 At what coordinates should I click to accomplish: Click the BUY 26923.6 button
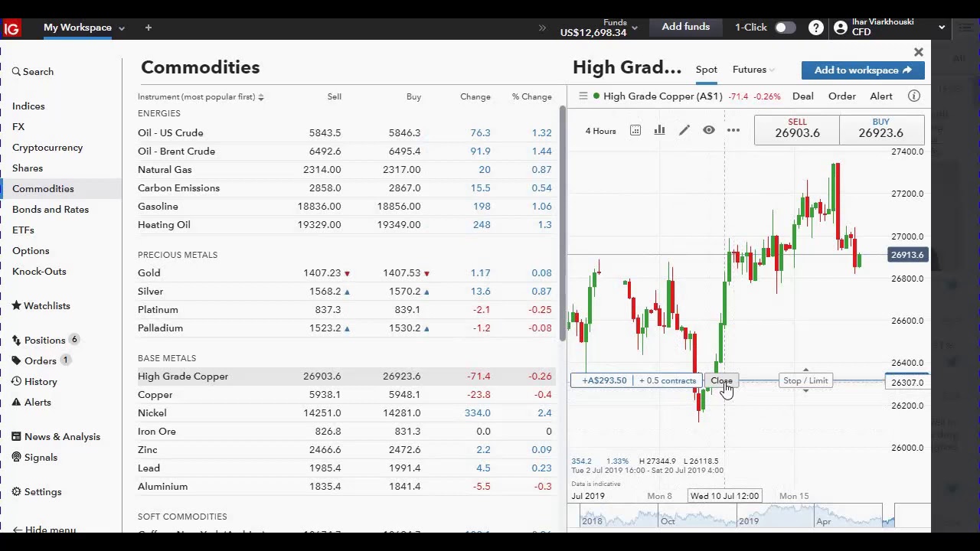(881, 129)
